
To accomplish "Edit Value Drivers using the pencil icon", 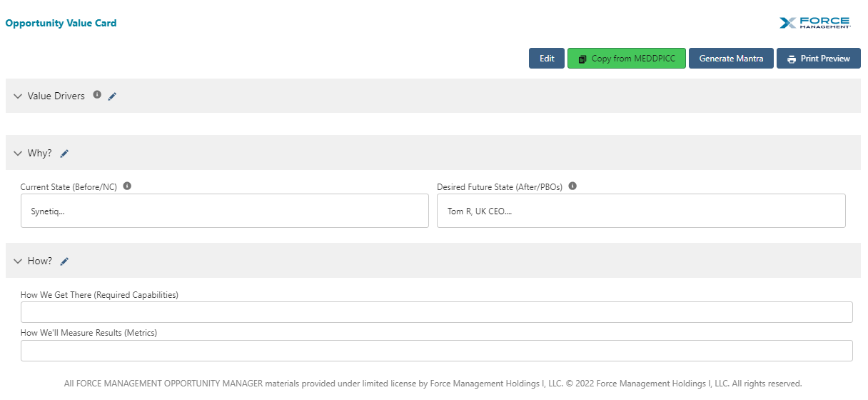I will (x=112, y=96).
